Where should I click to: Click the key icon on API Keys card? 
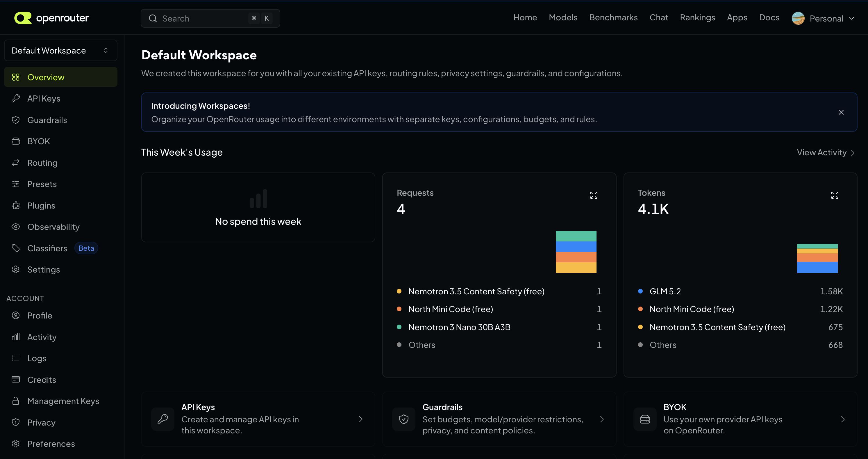click(163, 419)
